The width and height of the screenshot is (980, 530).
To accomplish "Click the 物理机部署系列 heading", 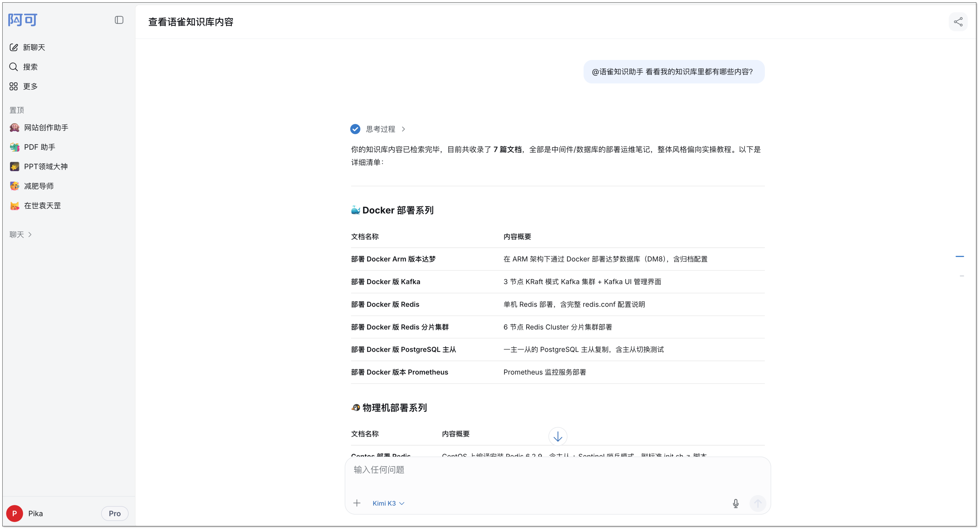I will pos(395,408).
